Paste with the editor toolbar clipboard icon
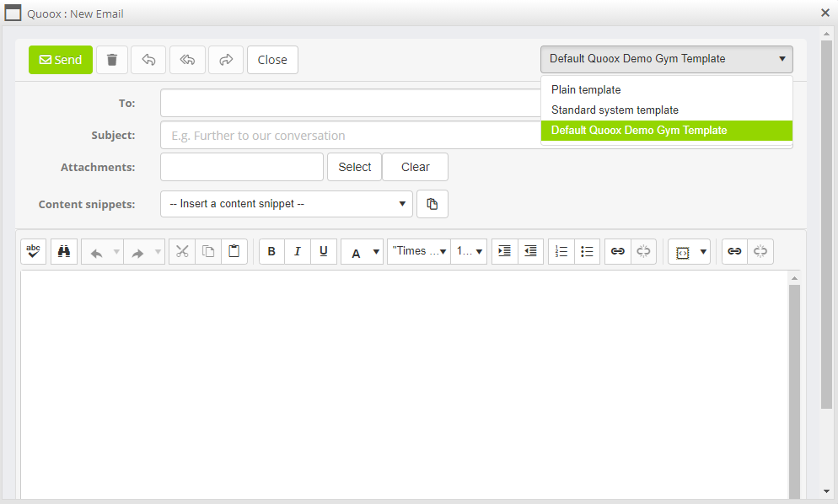Screen dimensions: 838x504 click(x=234, y=251)
